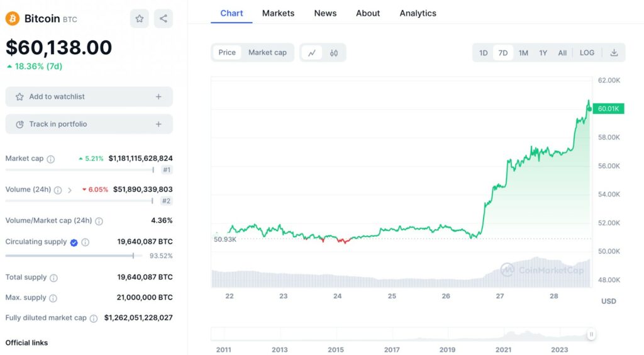This screenshot has height=355, width=644.
Task: Click the Circulating supply info icon
Action: click(85, 242)
